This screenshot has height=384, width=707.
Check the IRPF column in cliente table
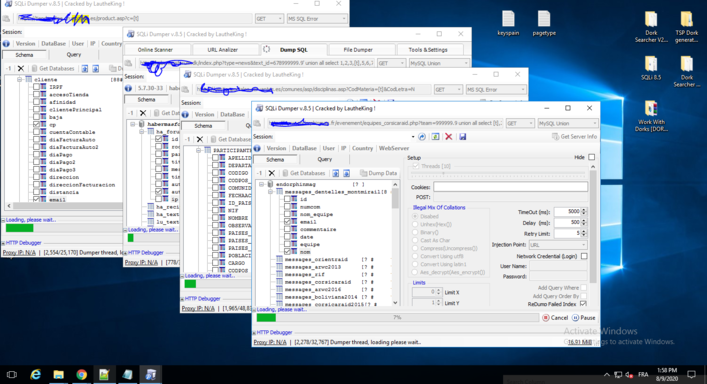(x=37, y=87)
